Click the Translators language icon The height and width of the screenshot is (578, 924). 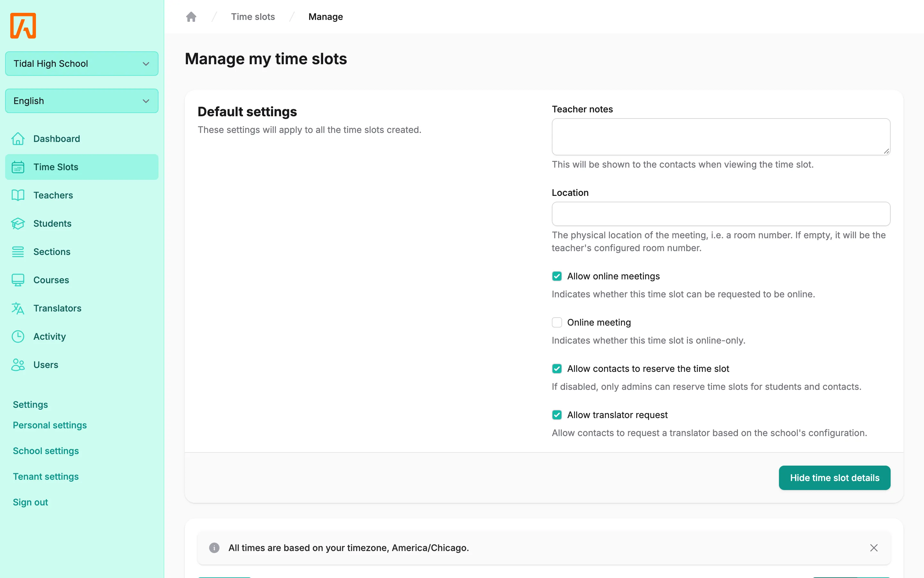(18, 309)
